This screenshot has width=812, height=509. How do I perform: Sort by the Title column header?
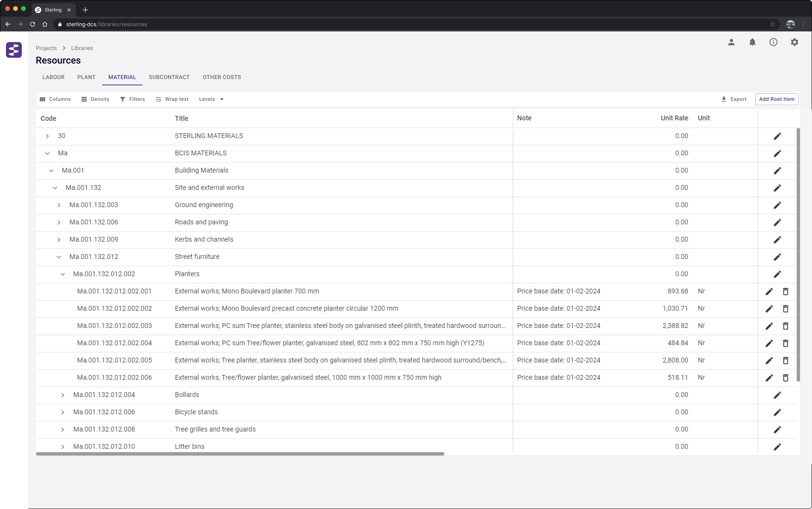click(x=181, y=118)
